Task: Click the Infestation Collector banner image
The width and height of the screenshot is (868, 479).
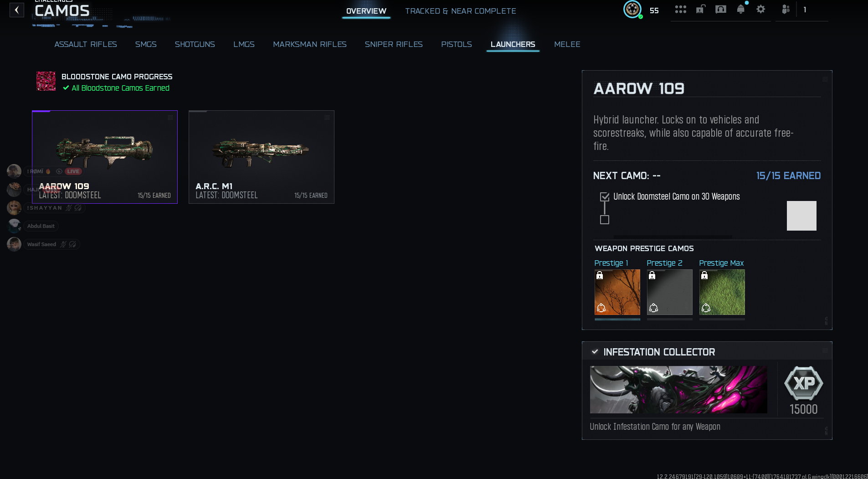Action: [678, 390]
